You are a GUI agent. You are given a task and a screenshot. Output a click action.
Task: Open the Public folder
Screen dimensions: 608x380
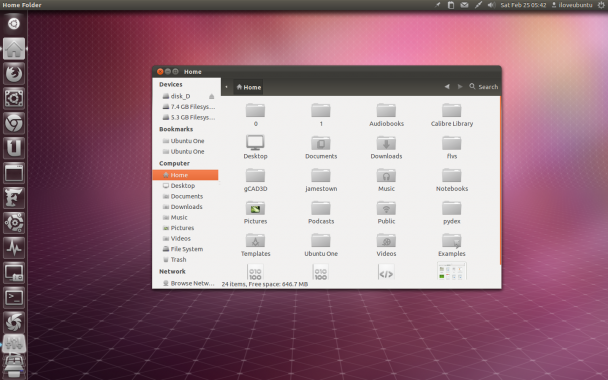tap(386, 212)
